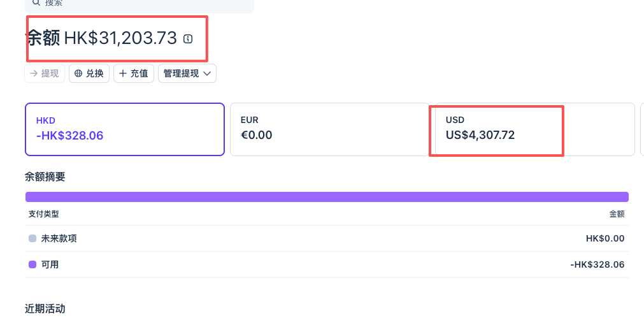
Task: Click the plus icon on the 充值 button
Action: 123,73
